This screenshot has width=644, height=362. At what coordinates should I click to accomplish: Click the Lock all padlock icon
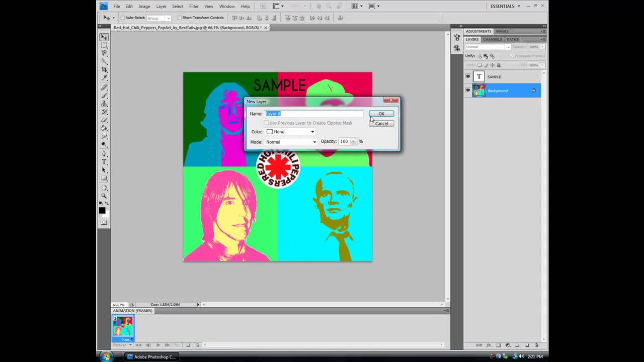click(499, 65)
